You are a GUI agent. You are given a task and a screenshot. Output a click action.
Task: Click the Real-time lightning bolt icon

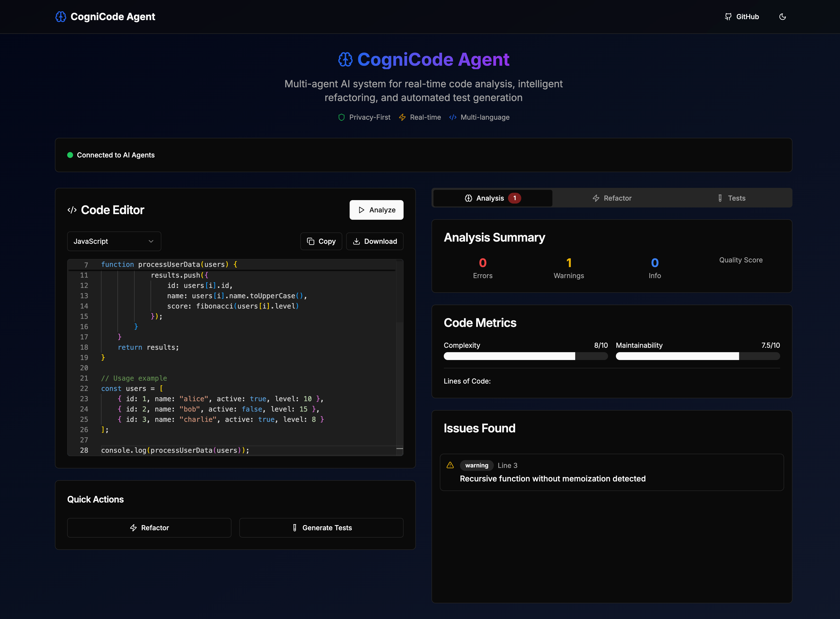[402, 117]
